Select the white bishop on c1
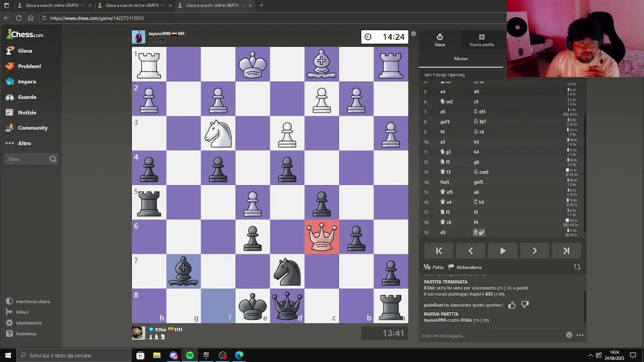 [321, 64]
